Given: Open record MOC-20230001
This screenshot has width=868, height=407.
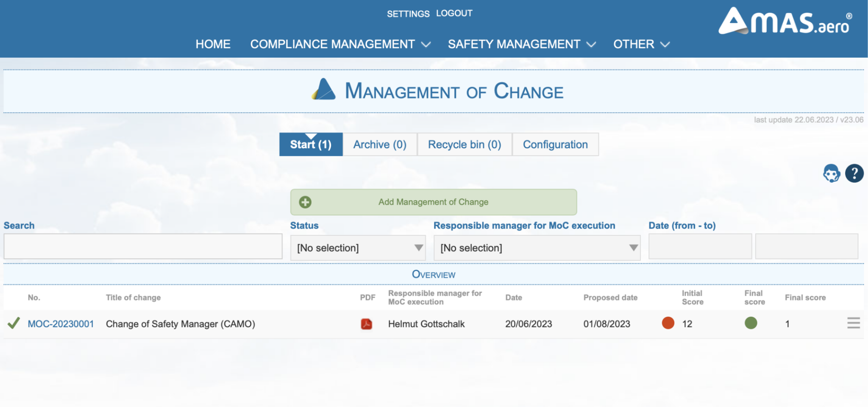Looking at the screenshot, I should 61,323.
